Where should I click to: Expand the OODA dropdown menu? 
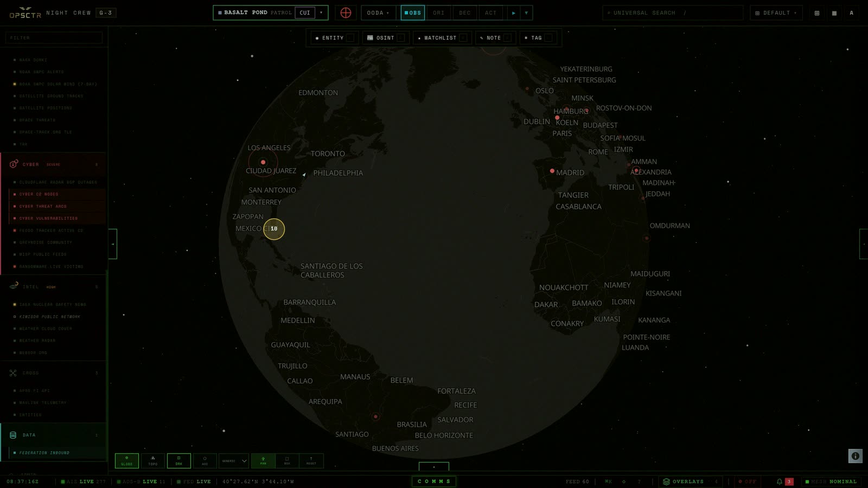[378, 13]
